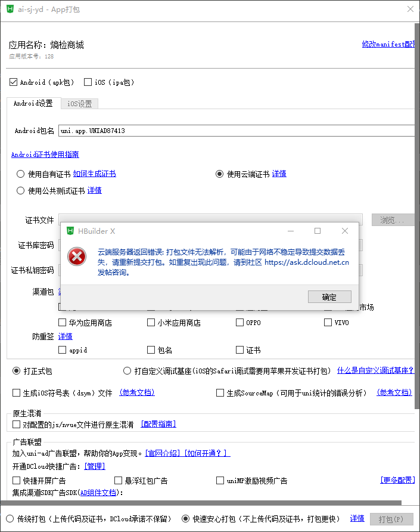Open 详情 link next to 使用公共测试证书
This screenshot has height=532, width=420.
click(95, 190)
